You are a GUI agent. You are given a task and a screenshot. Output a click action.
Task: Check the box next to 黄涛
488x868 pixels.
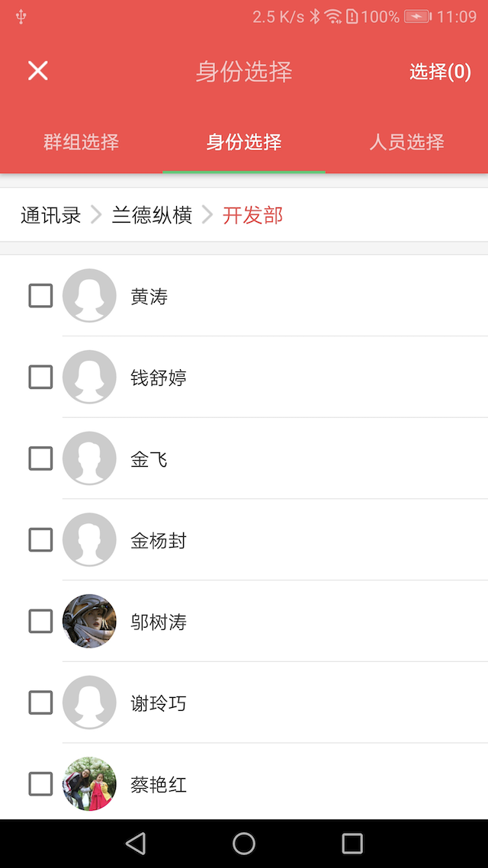coord(40,296)
